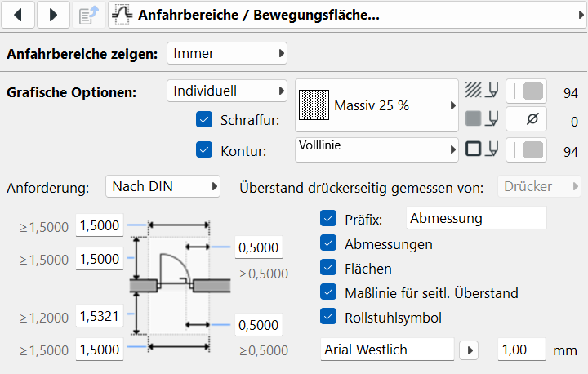The height and width of the screenshot is (374, 588).
Task: Uncheck Maßlinie für seitl. Überstand
Action: tap(328, 292)
